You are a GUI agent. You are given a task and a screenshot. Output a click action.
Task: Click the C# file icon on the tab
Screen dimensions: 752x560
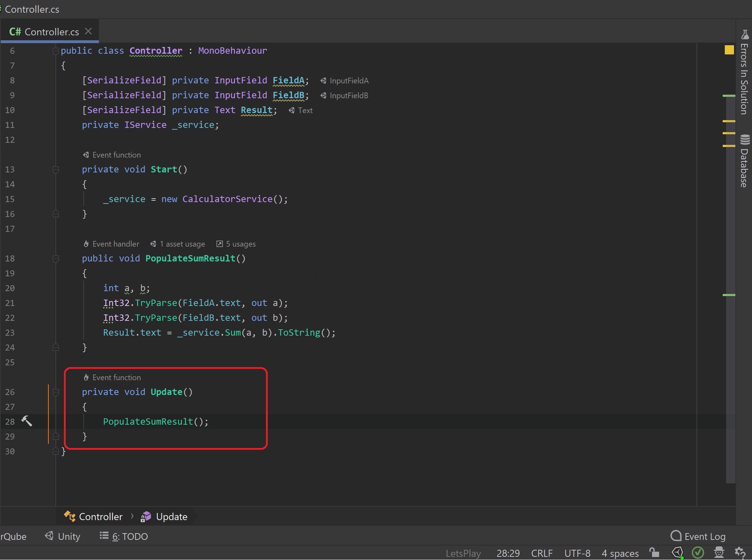click(x=15, y=32)
